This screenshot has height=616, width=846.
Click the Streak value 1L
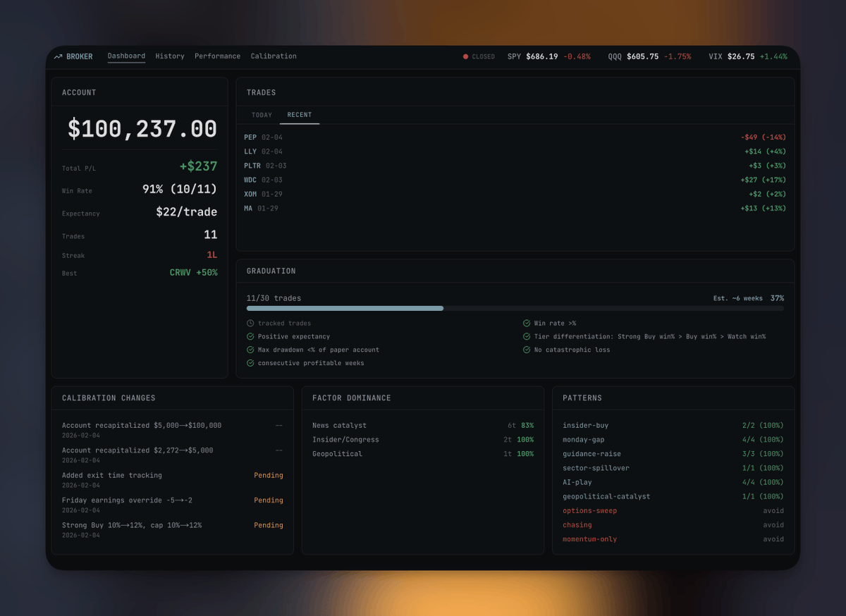pos(212,254)
